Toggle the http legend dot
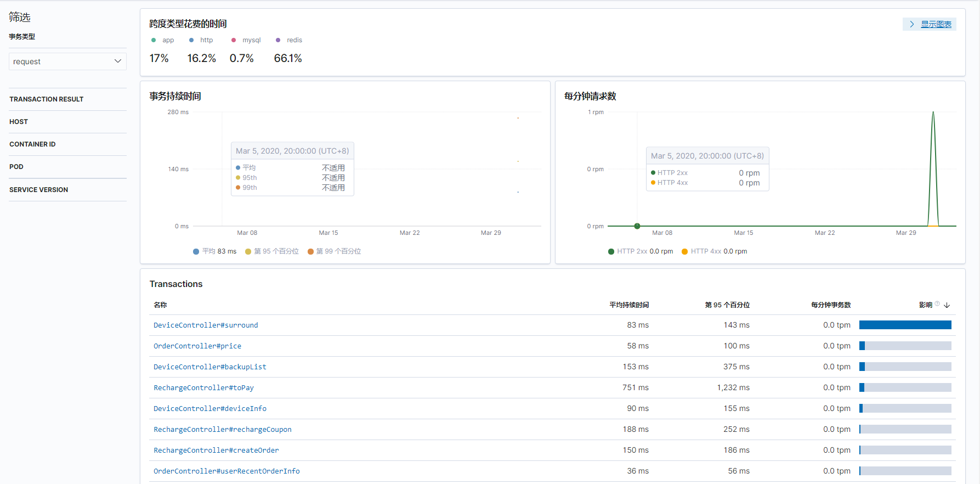The height and width of the screenshot is (484, 980). pos(191,40)
